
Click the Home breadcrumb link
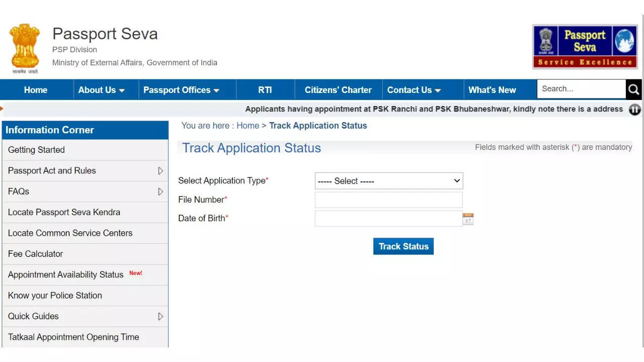click(x=248, y=126)
